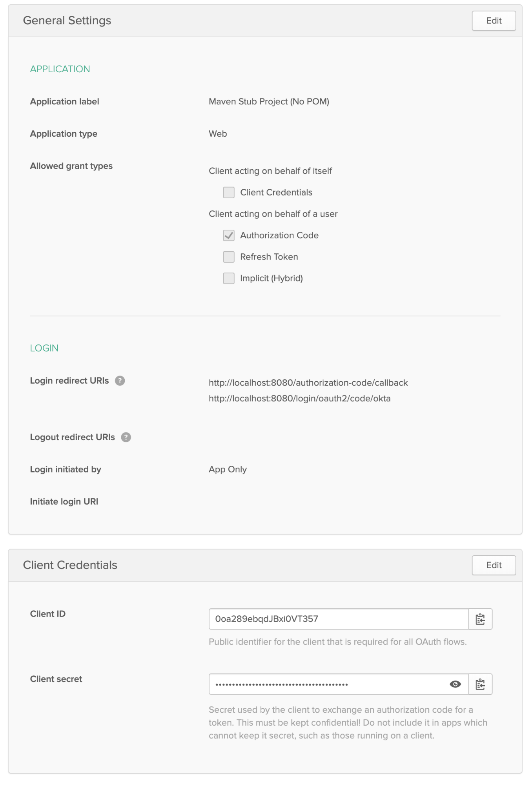This screenshot has height=785, width=532.
Task: Click the login/oauth2/code/okta redirect URI
Action: [x=299, y=399]
